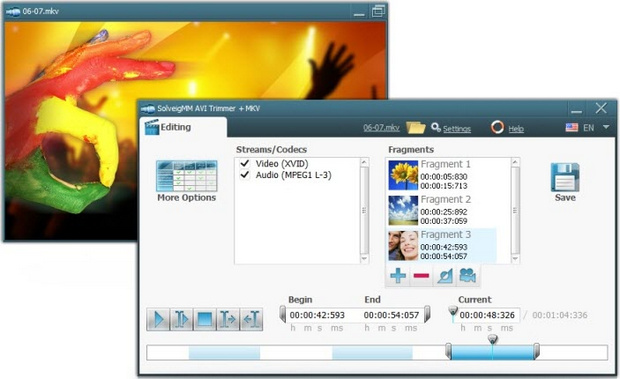This screenshot has width=620, height=379.
Task: Open the Help link
Action: (x=516, y=128)
